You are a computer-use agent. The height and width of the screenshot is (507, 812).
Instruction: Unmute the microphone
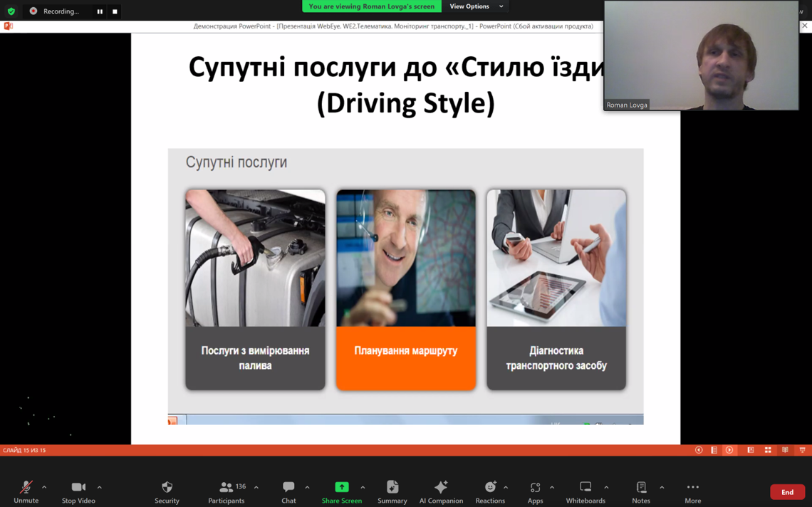(x=26, y=491)
